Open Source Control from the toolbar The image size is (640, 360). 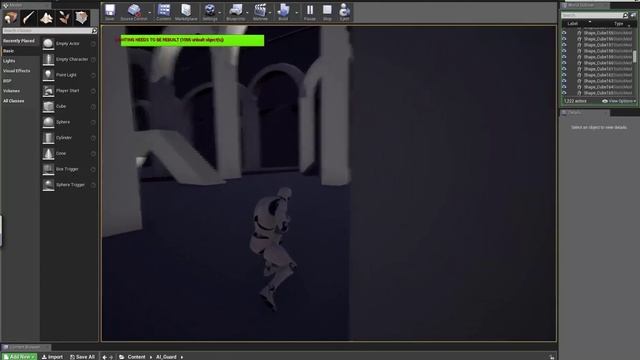(134, 11)
